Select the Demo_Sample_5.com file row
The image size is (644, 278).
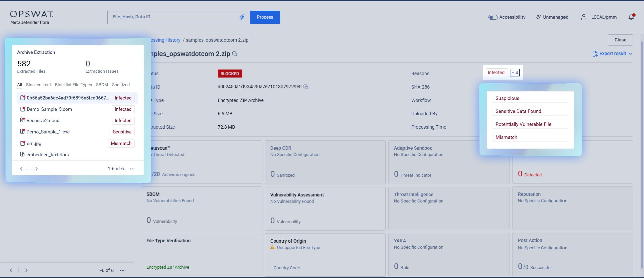49,109
